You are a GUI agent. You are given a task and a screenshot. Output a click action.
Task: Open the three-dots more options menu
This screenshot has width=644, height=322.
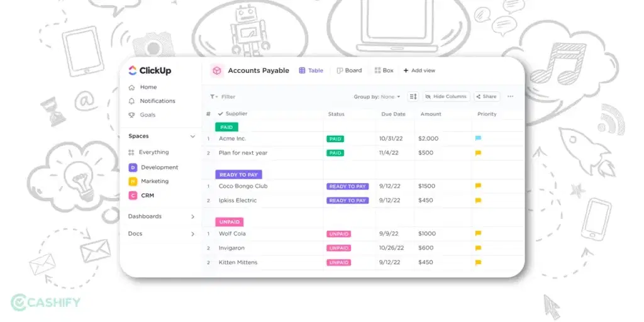(x=511, y=96)
